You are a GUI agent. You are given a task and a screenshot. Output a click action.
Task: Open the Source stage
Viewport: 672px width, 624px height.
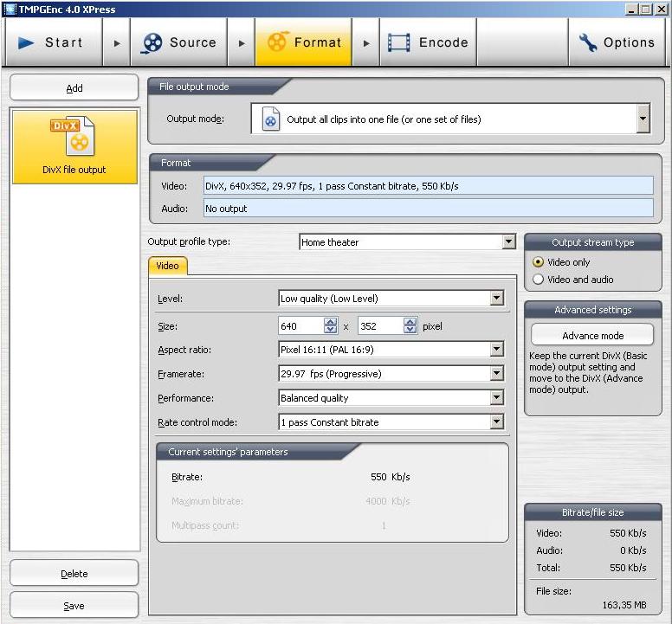178,42
